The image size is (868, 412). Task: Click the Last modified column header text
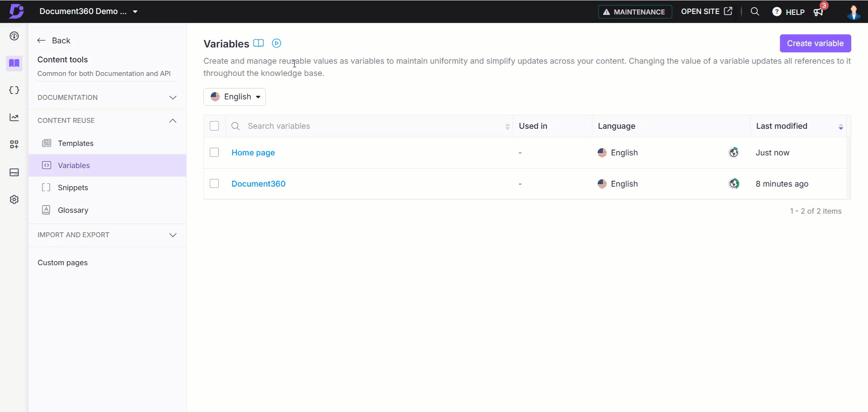[x=782, y=126]
